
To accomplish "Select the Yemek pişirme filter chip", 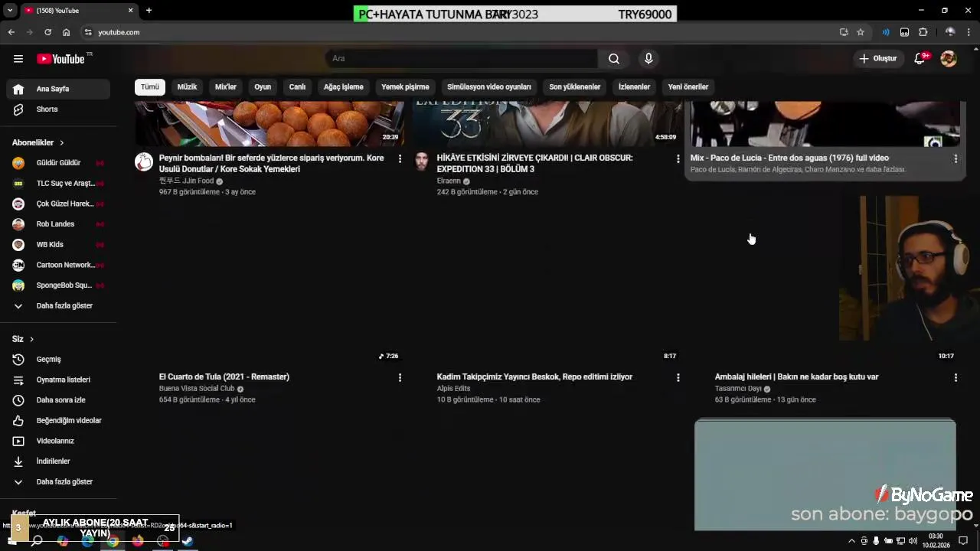I will (x=405, y=87).
